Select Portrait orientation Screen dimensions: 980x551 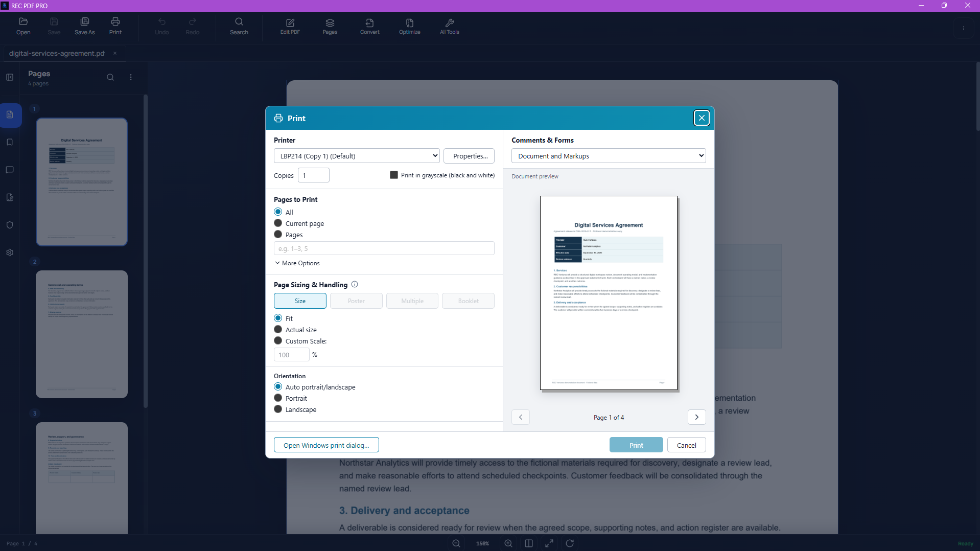278,398
